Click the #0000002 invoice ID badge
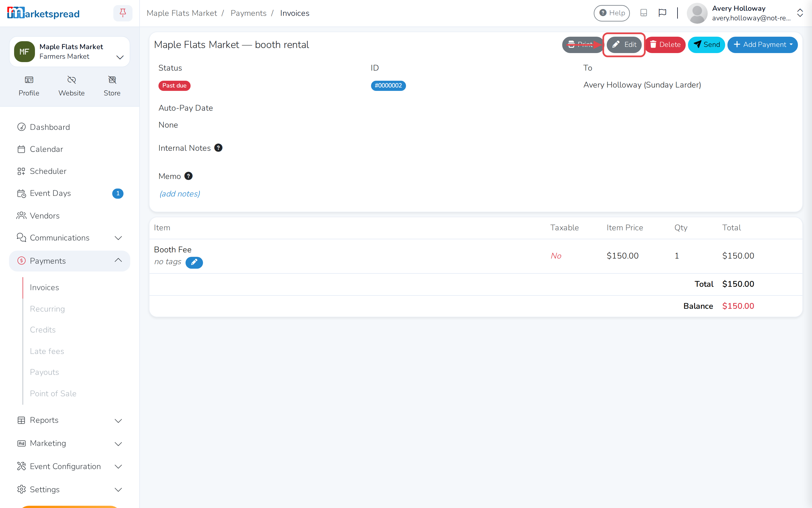Image resolution: width=812 pixels, height=508 pixels. (x=388, y=86)
